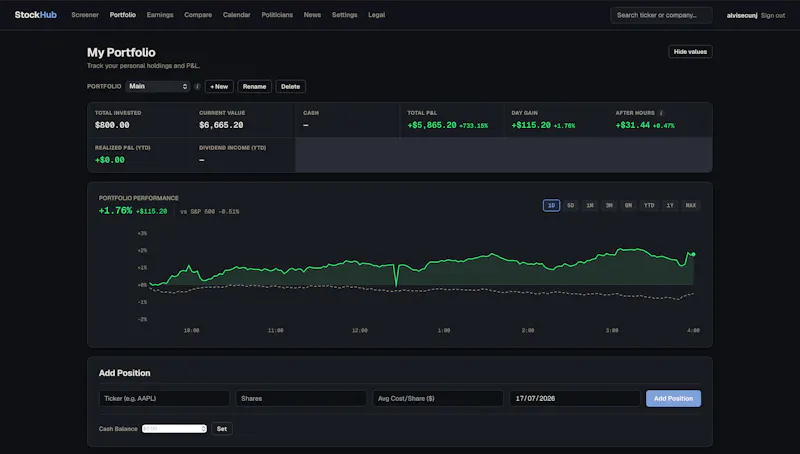
Task: Open the Earnings nav item
Action: tap(160, 15)
